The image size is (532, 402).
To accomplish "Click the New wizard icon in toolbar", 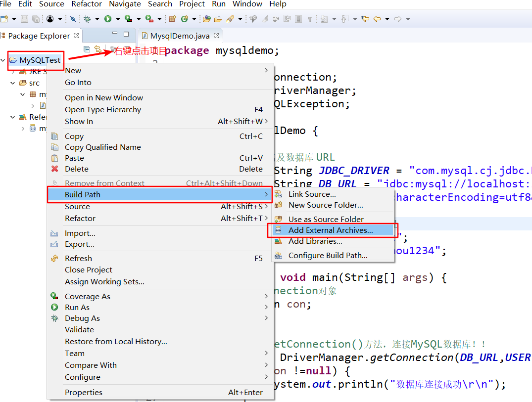I will [x=4, y=19].
